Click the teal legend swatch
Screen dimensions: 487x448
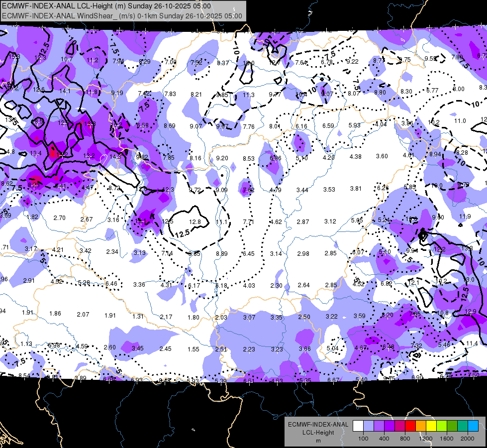463,426
